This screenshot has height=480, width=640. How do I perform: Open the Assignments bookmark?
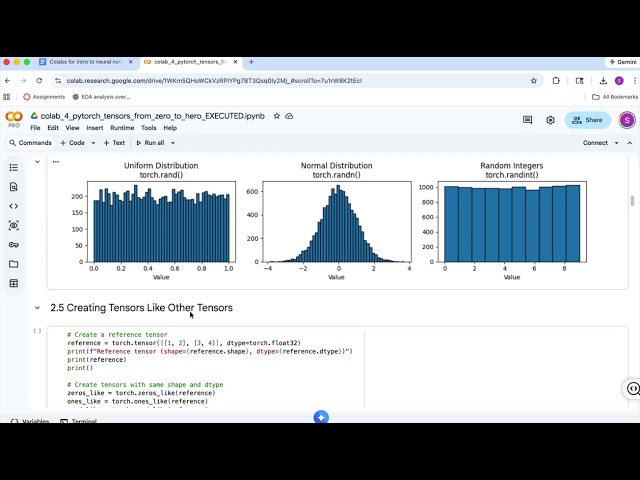44,97
